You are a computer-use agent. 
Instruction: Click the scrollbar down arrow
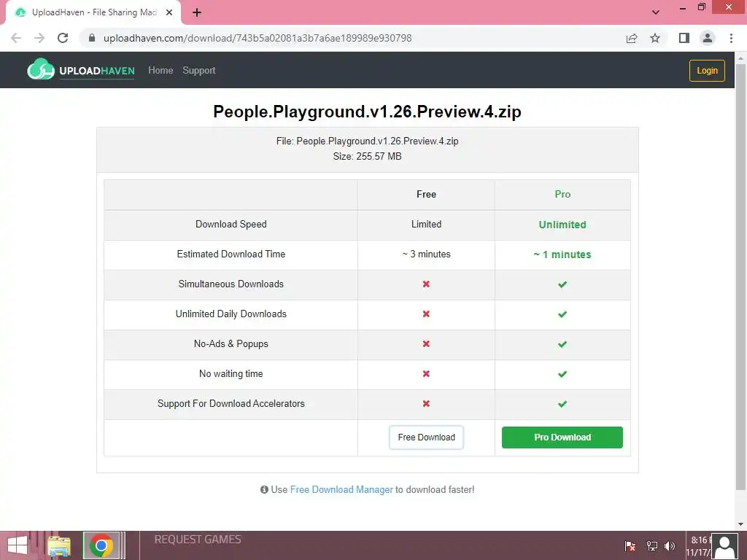click(741, 524)
